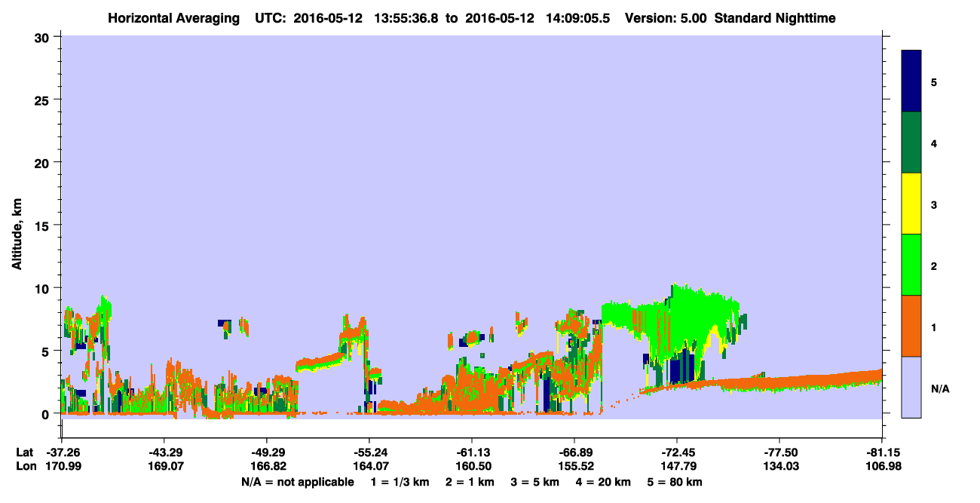Click latitude value -72.45

pos(677,452)
